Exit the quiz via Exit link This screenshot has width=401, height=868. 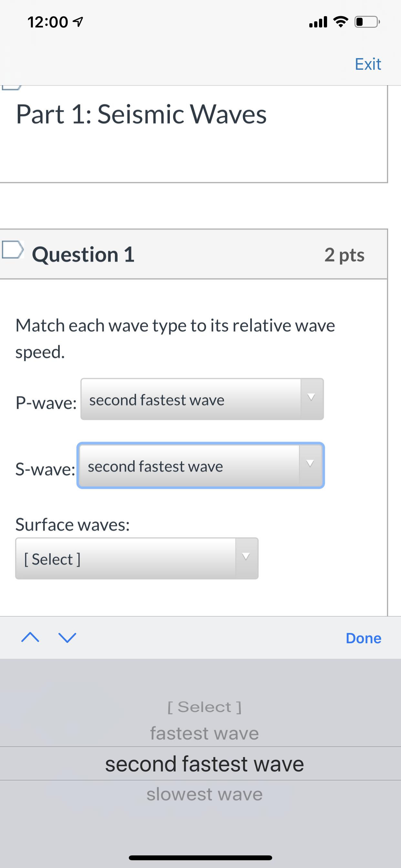368,64
